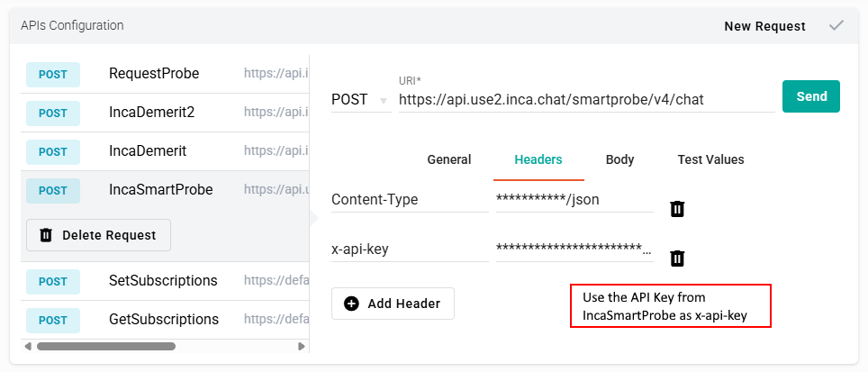Switch to the Body tab
This screenshot has width=868, height=372.
[x=619, y=159]
